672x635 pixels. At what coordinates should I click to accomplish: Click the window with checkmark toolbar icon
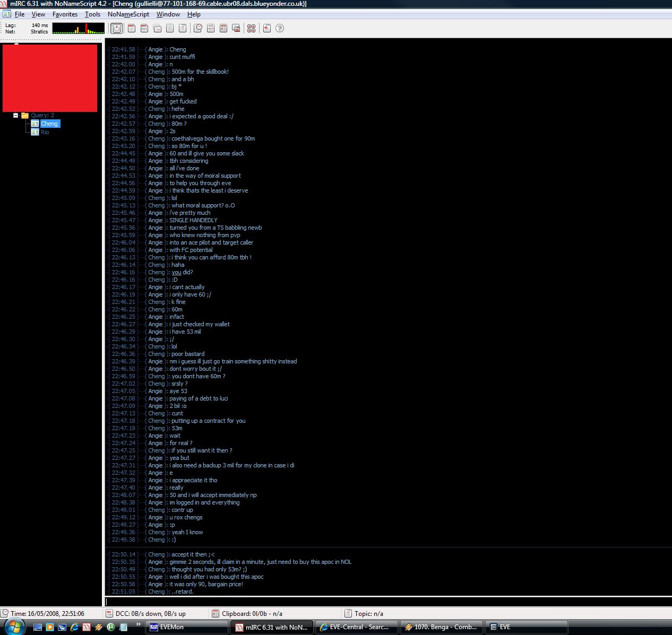157,28
